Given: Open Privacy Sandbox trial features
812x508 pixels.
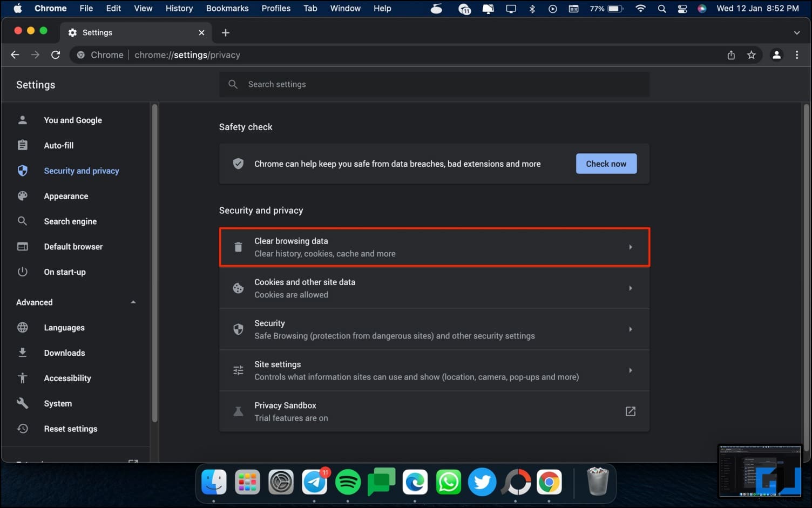Looking at the screenshot, I should click(630, 411).
